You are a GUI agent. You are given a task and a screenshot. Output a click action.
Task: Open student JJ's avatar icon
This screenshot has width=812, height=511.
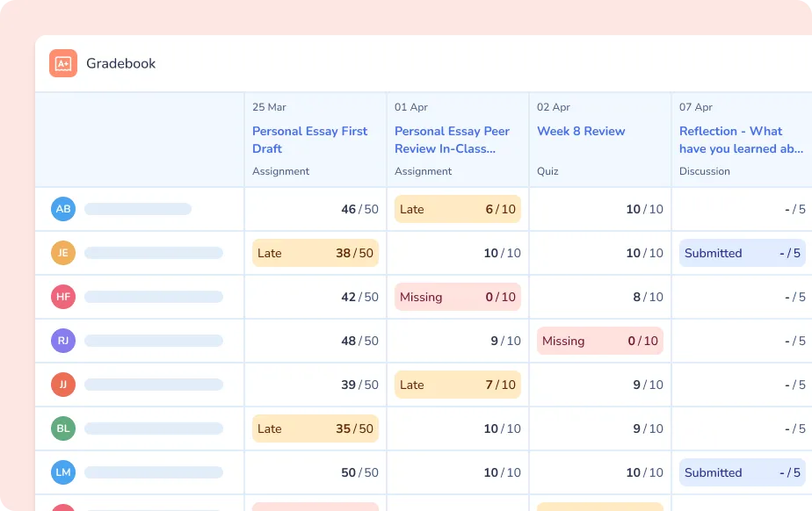[x=62, y=385]
